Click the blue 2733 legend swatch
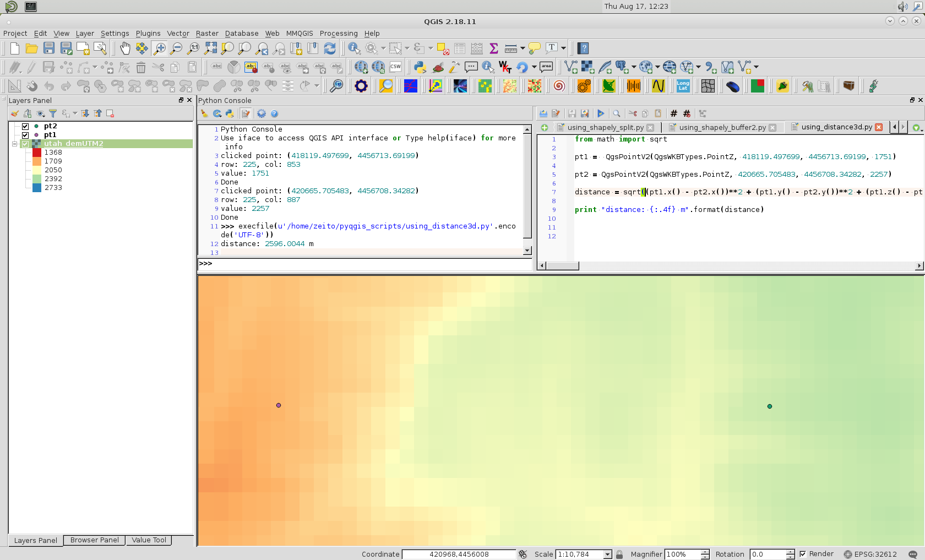925x560 pixels. tap(37, 188)
